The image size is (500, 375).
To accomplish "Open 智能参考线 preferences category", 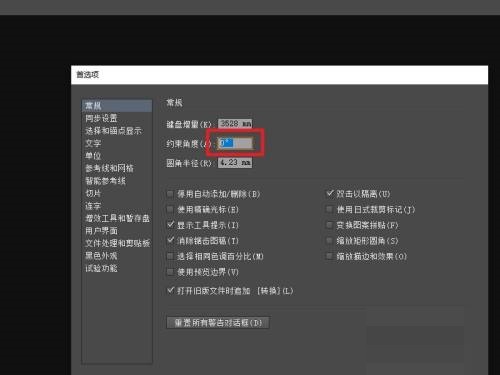I will click(105, 181).
